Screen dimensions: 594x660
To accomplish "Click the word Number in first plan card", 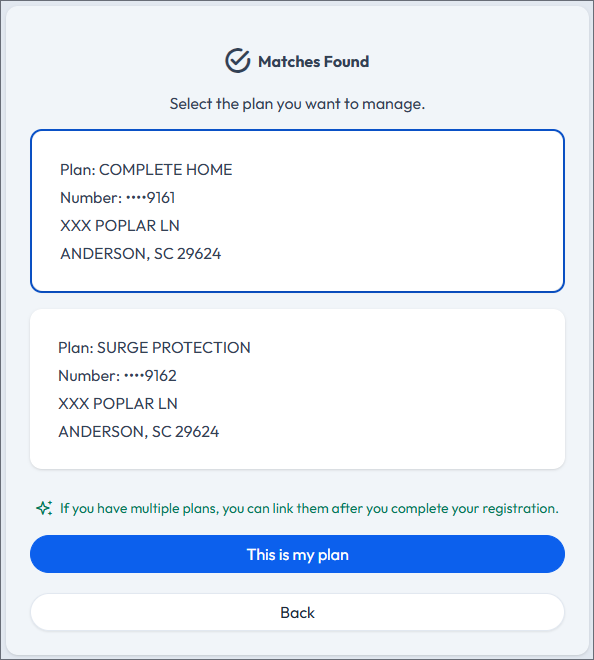I will (91, 197).
